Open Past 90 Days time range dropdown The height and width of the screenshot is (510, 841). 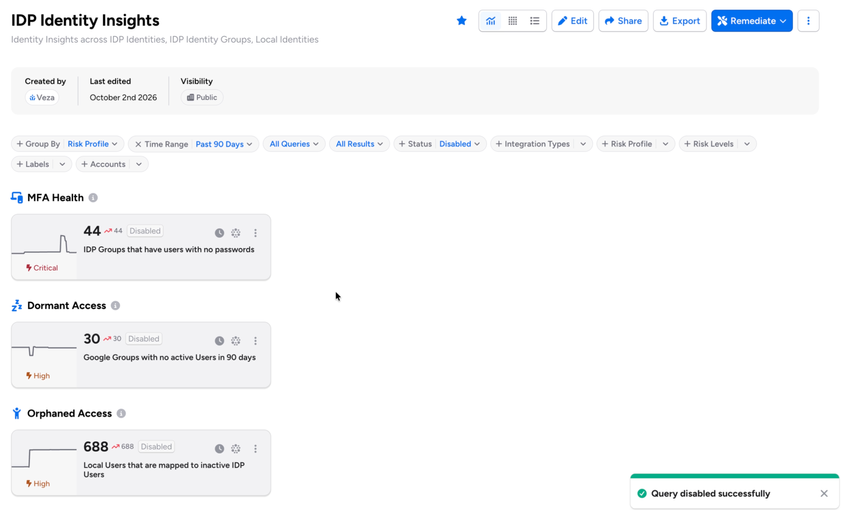(224, 144)
